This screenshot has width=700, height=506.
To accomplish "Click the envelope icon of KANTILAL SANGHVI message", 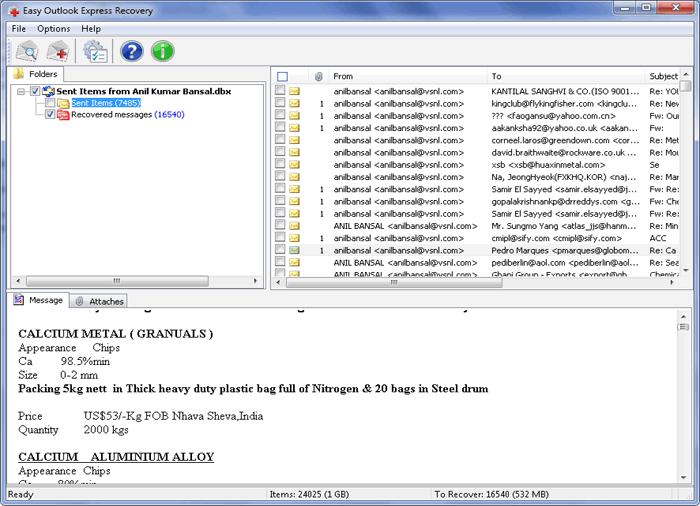I will pos(294,91).
